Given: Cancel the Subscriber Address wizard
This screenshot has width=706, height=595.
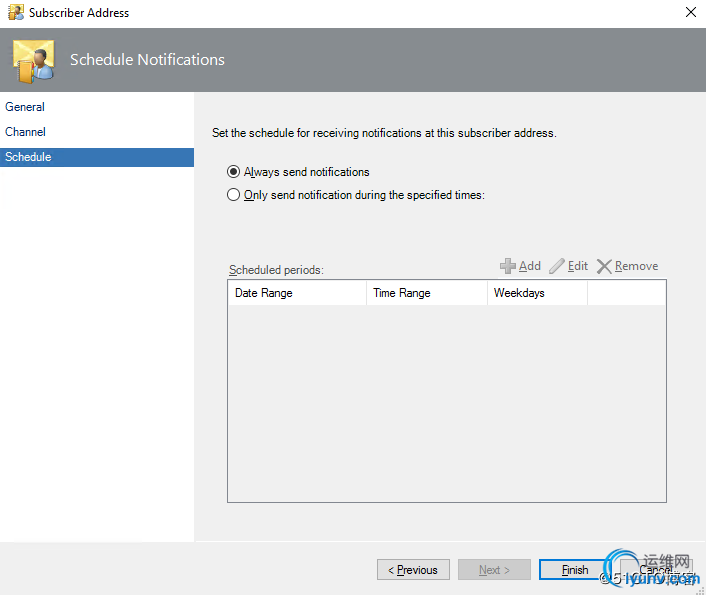Looking at the screenshot, I should [x=656, y=570].
